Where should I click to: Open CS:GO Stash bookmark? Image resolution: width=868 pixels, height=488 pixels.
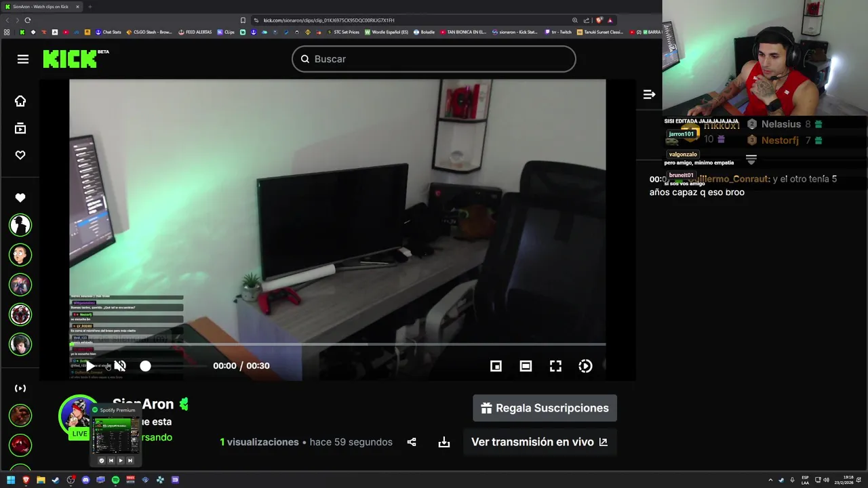tap(149, 32)
